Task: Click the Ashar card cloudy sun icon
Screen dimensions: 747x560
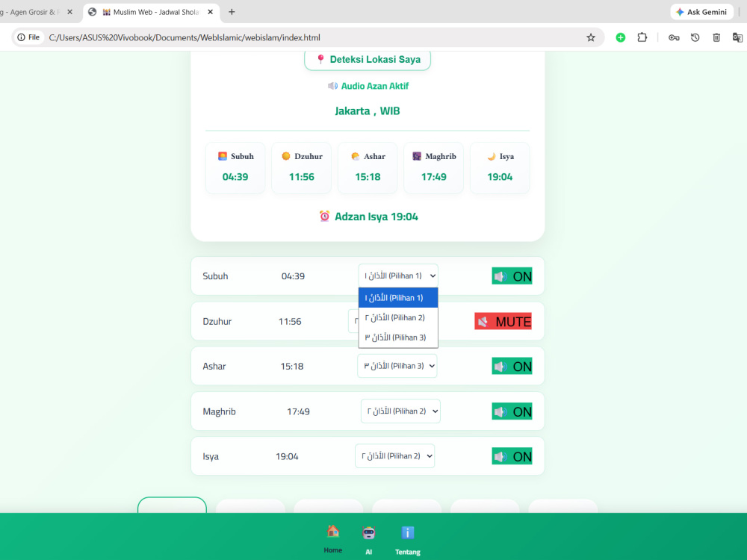Action: pyautogui.click(x=356, y=156)
